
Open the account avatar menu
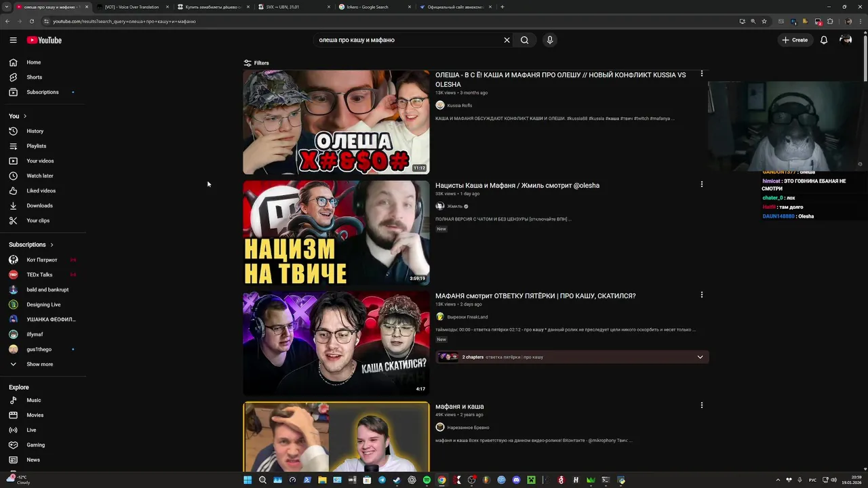coord(846,40)
